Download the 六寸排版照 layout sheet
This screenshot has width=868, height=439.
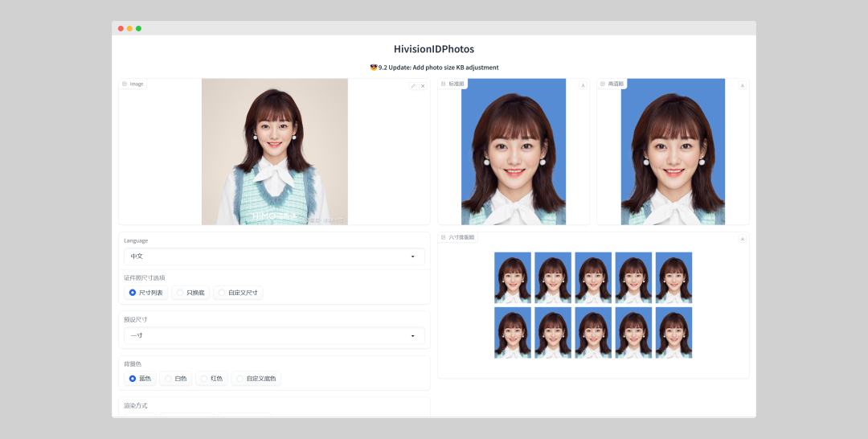coord(743,239)
